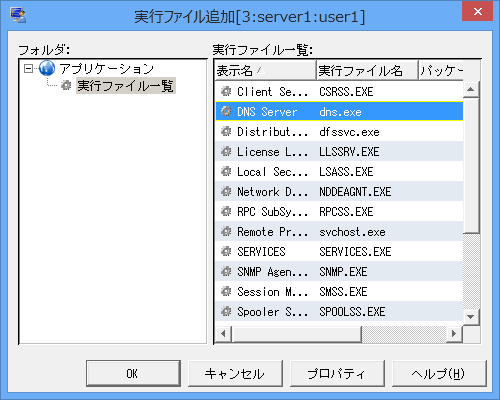500x400 pixels.
Task: Click the vertical scrollbar thumb
Action: (x=471, y=165)
